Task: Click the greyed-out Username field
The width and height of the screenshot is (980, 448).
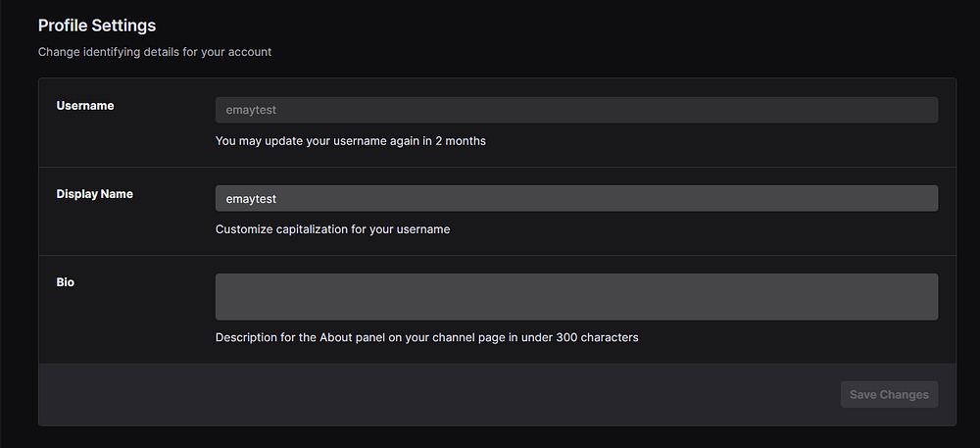Action: [576, 110]
